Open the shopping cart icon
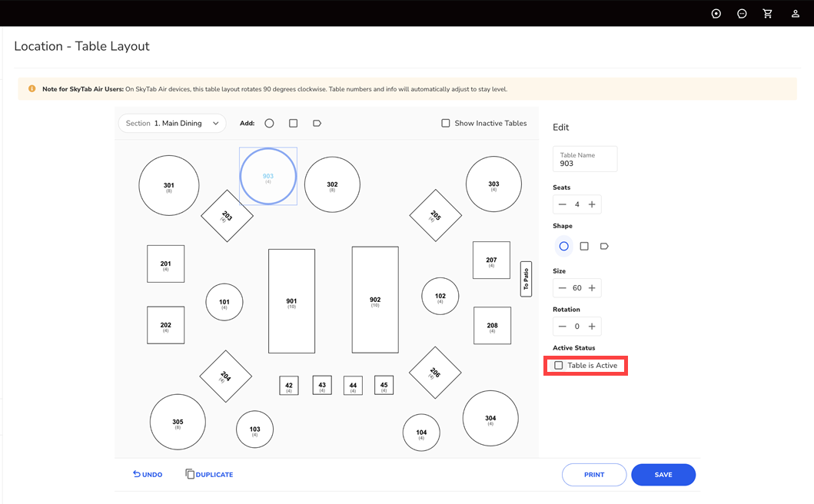The width and height of the screenshot is (814, 504). pos(767,14)
